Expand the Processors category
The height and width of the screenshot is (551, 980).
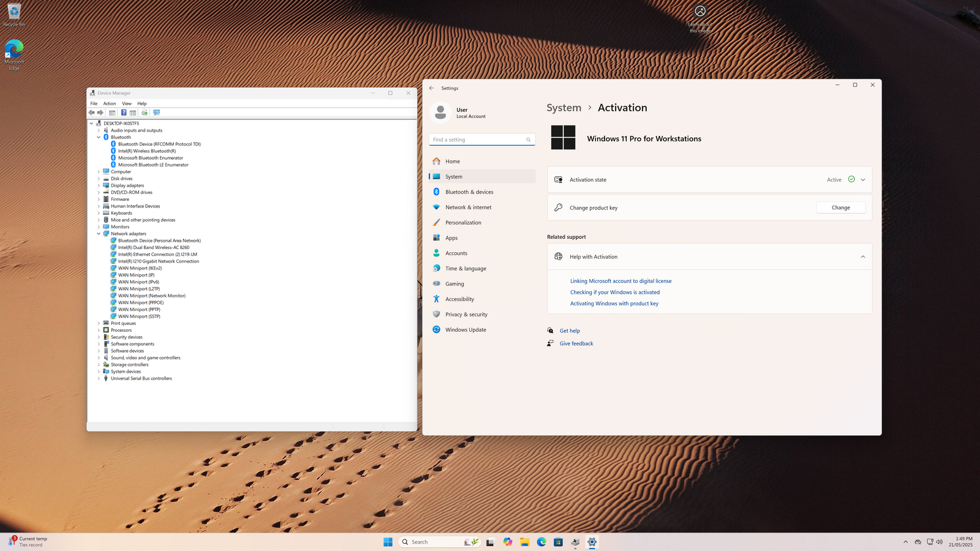click(x=99, y=330)
